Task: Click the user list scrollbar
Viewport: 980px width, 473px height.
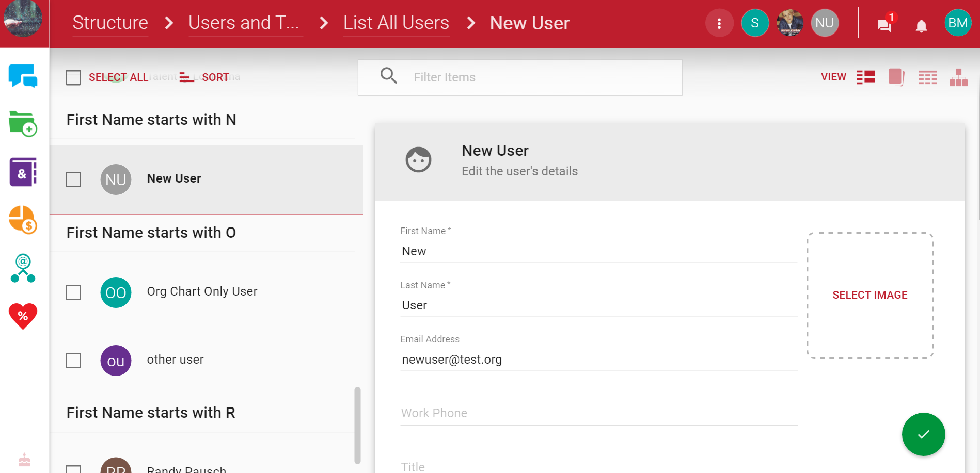Action: click(x=357, y=426)
